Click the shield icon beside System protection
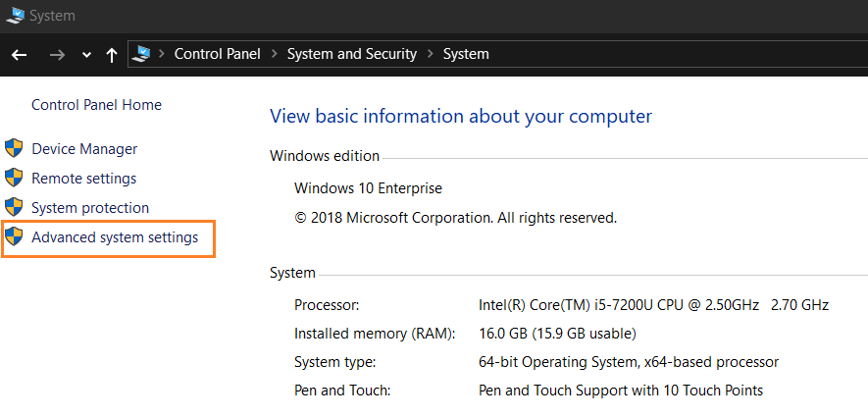868x417 pixels. click(14, 207)
